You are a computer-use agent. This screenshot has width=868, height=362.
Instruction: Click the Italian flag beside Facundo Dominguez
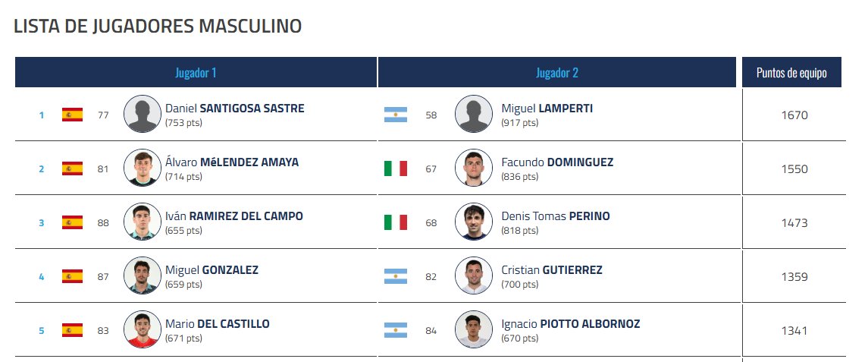pos(396,169)
